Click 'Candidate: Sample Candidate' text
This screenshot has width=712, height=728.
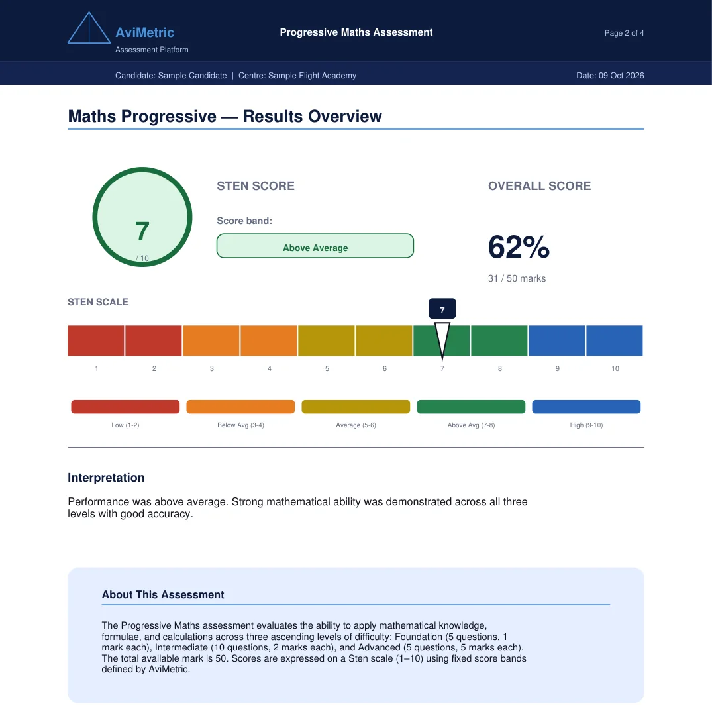tap(171, 76)
